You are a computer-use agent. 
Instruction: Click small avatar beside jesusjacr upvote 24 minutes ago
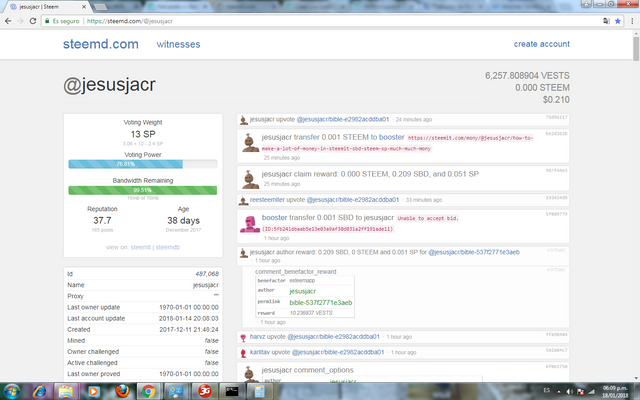[243, 120]
